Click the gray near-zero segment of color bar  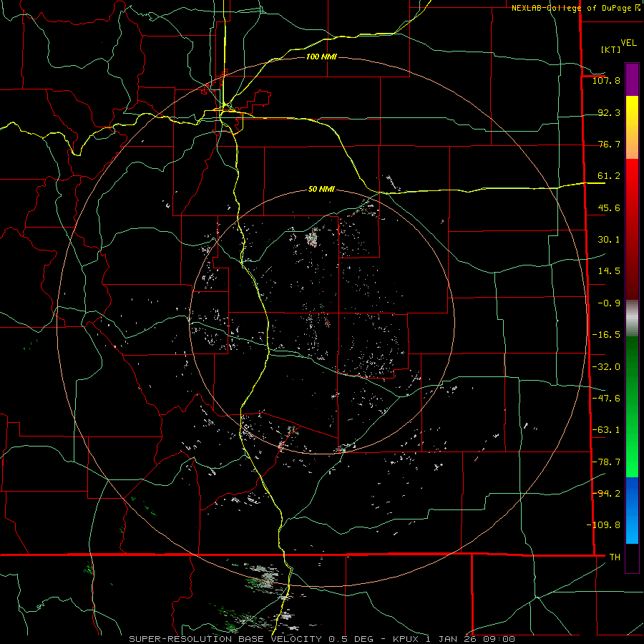pos(632,318)
